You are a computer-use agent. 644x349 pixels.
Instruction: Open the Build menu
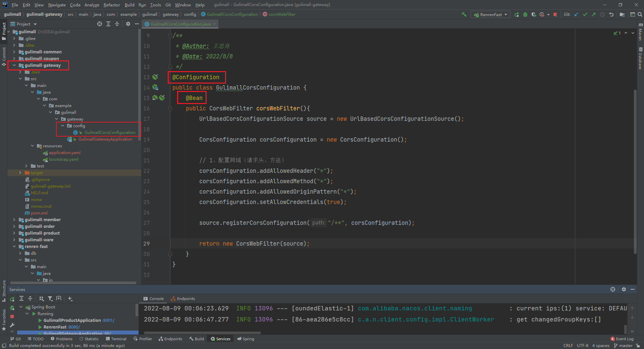[129, 5]
